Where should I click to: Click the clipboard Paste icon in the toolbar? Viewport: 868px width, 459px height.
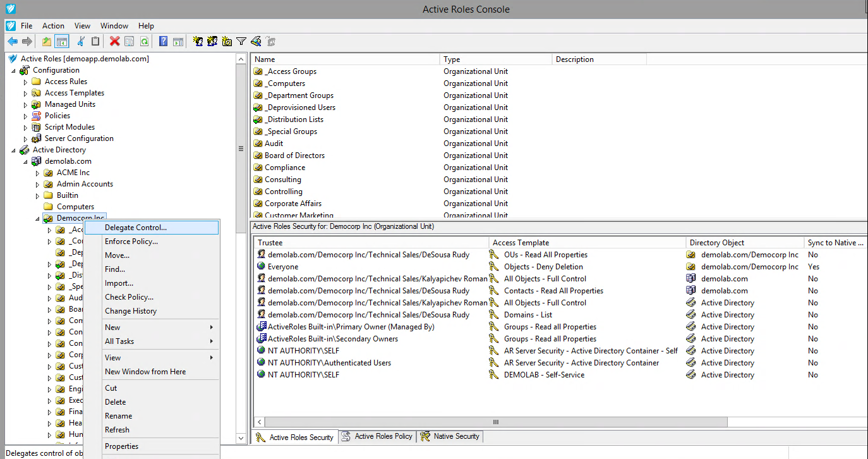pyautogui.click(x=95, y=42)
